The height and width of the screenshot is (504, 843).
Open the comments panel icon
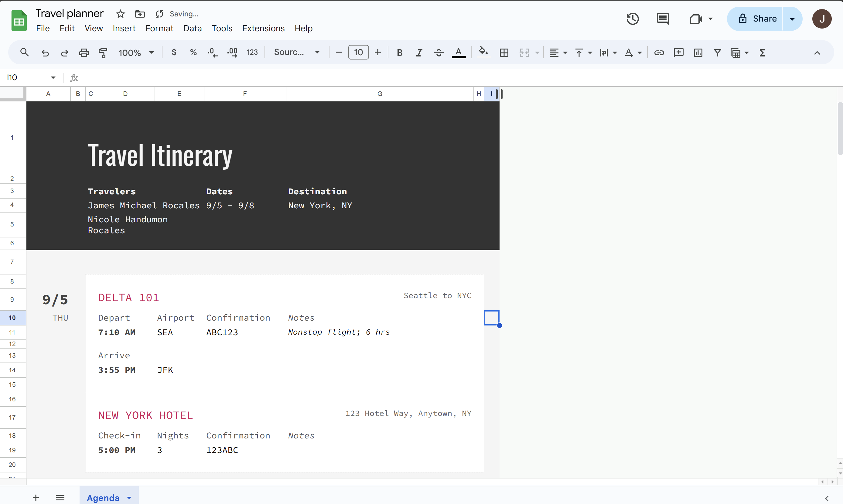coord(662,19)
